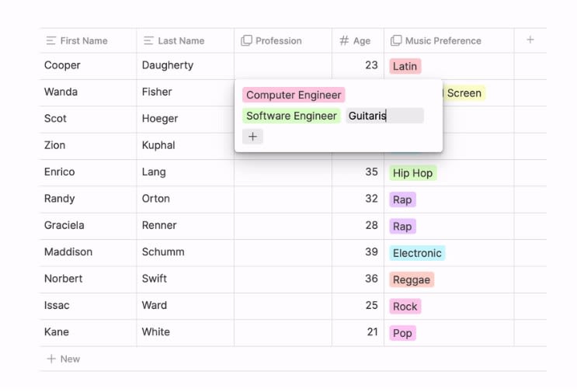This screenshot has width=577, height=392.
Task: Click the Hip Hop tag for Enrico
Action: [x=412, y=173]
